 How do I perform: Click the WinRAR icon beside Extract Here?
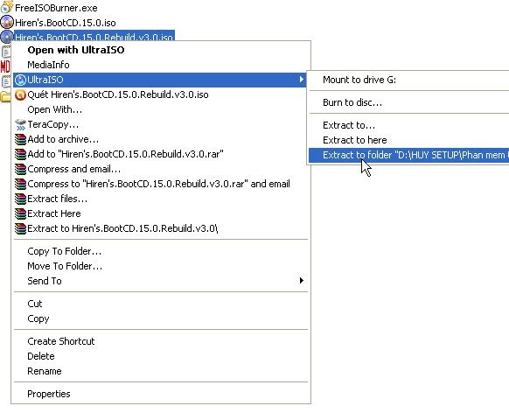(20, 213)
